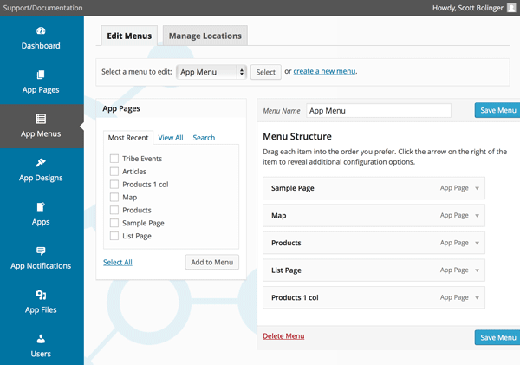The width and height of the screenshot is (520, 365).
Task: Open the Users sidebar label
Action: [41, 354]
